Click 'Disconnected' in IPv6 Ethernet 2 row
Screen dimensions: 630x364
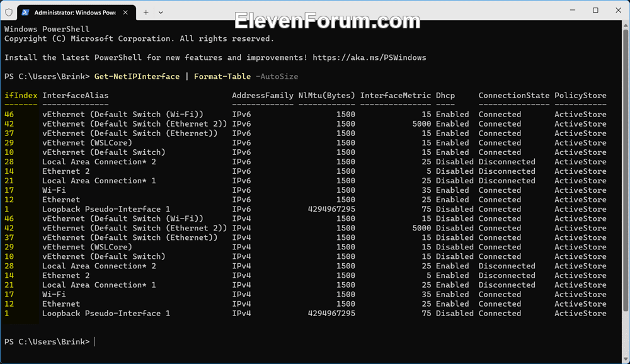pos(507,171)
